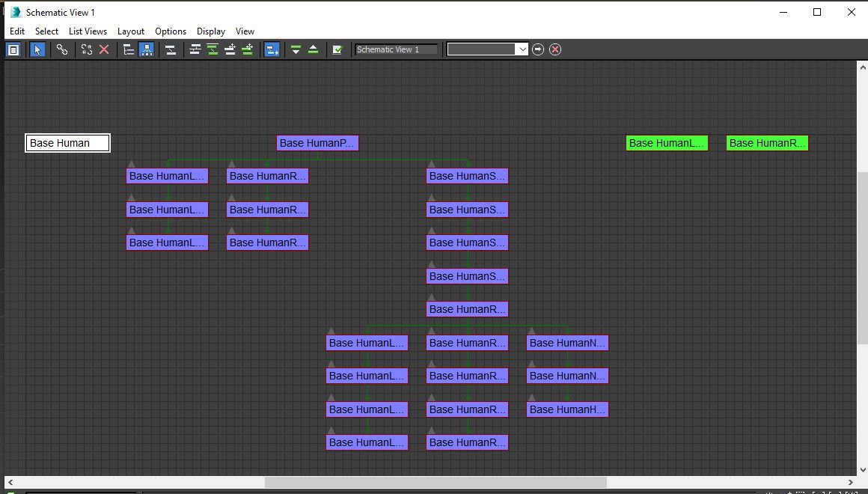Activate Unlink Selected tool
The image size is (868, 494).
tap(86, 49)
